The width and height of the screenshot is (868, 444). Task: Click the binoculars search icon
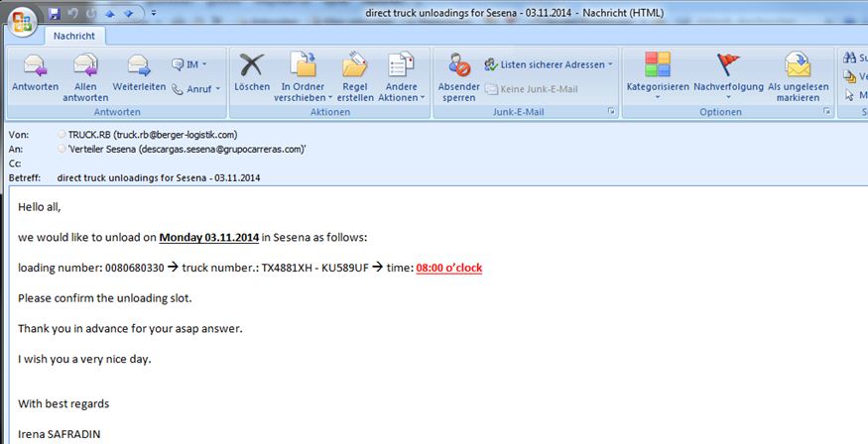coord(849,57)
